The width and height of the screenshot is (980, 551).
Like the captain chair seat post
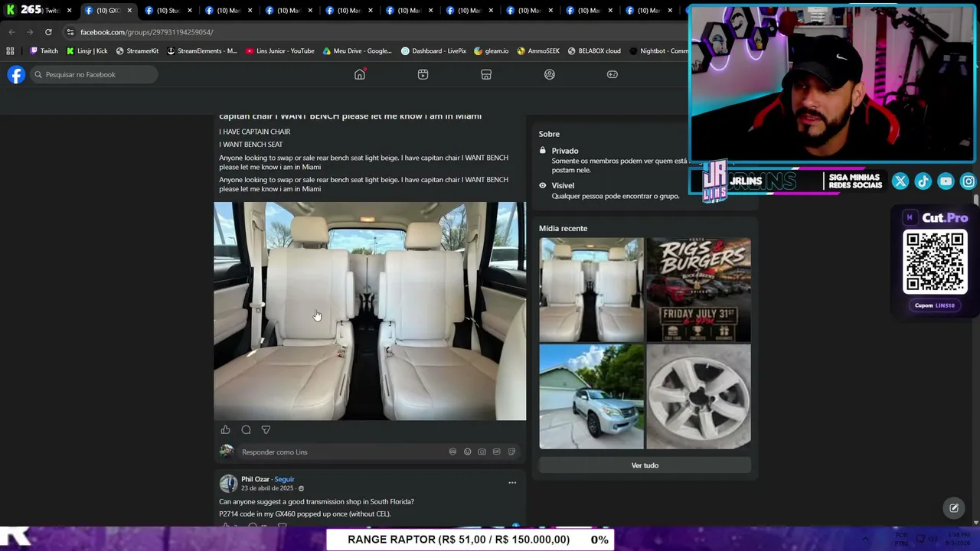(x=225, y=430)
